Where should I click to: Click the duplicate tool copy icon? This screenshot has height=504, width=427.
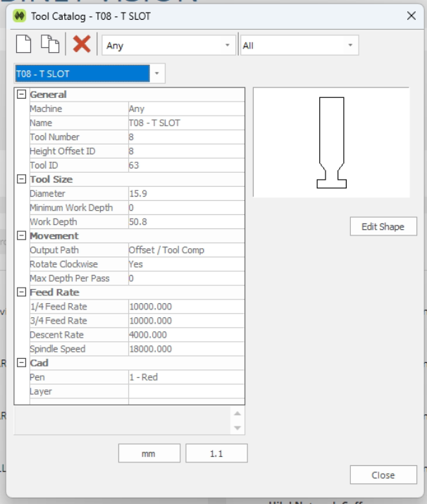point(50,44)
